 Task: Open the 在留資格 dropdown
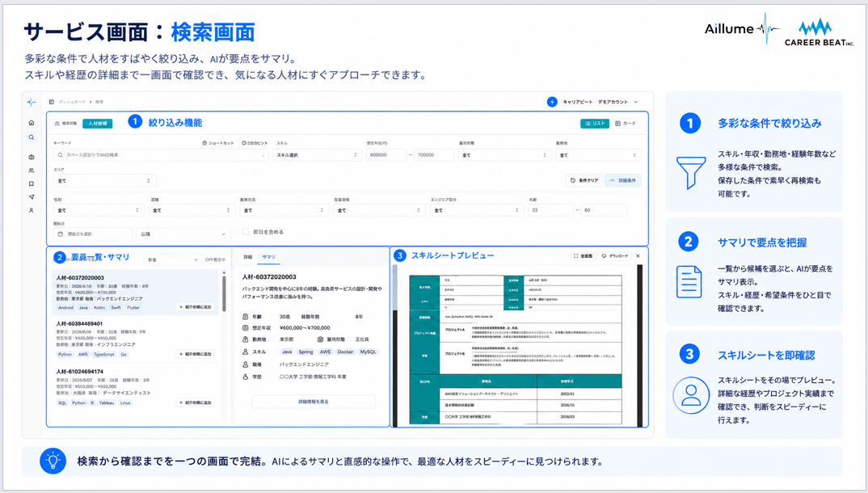[379, 210]
